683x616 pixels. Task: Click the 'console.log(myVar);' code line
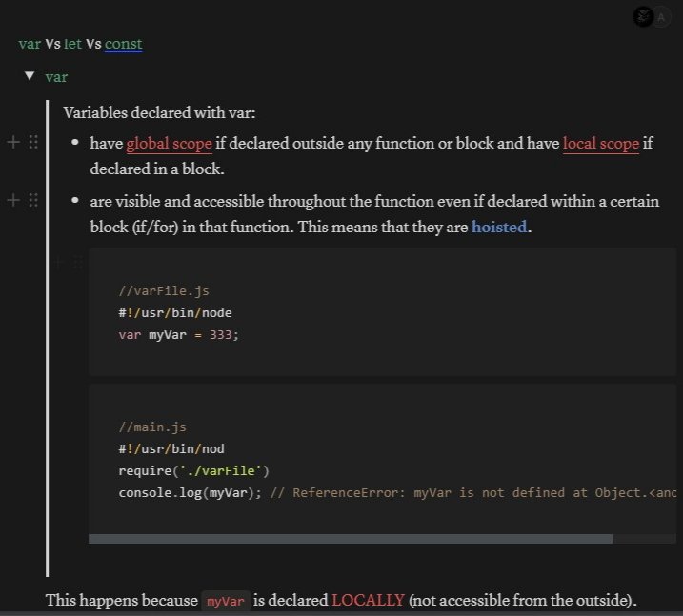click(x=190, y=493)
